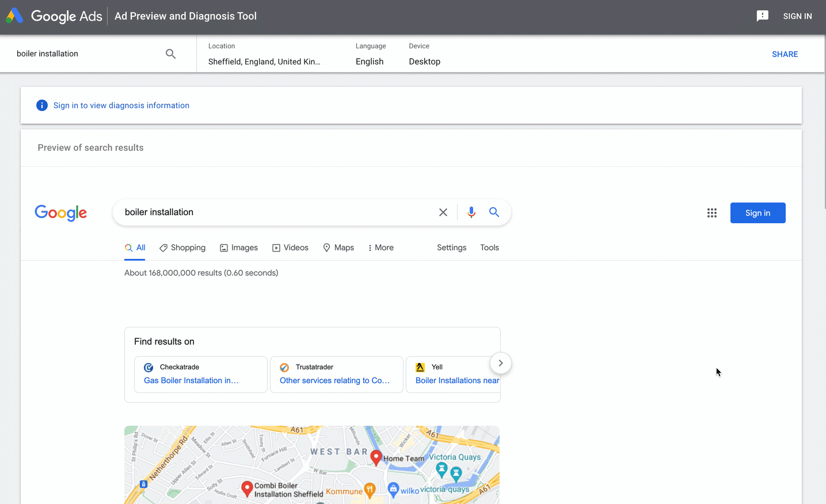Click the blue Google search magnifier
Viewport: 826px width, 504px height.
pyautogui.click(x=494, y=212)
